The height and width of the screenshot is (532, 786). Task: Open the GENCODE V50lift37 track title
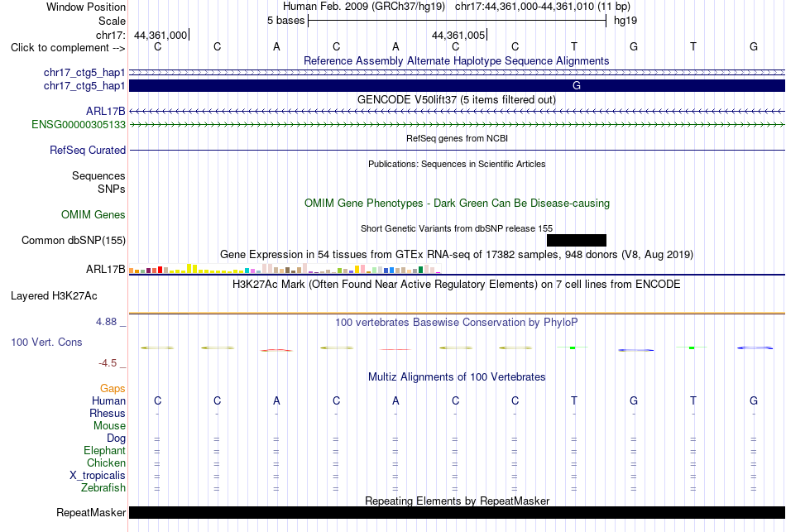point(457,100)
